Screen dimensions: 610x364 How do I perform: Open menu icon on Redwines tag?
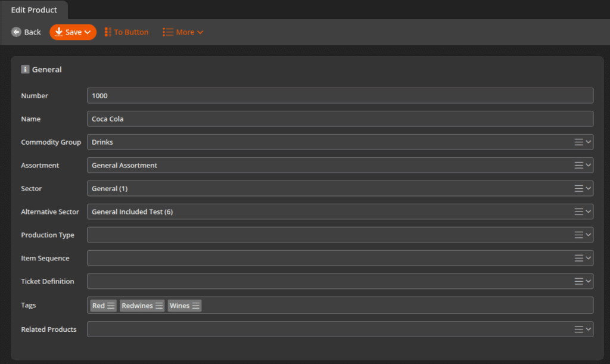pos(159,306)
